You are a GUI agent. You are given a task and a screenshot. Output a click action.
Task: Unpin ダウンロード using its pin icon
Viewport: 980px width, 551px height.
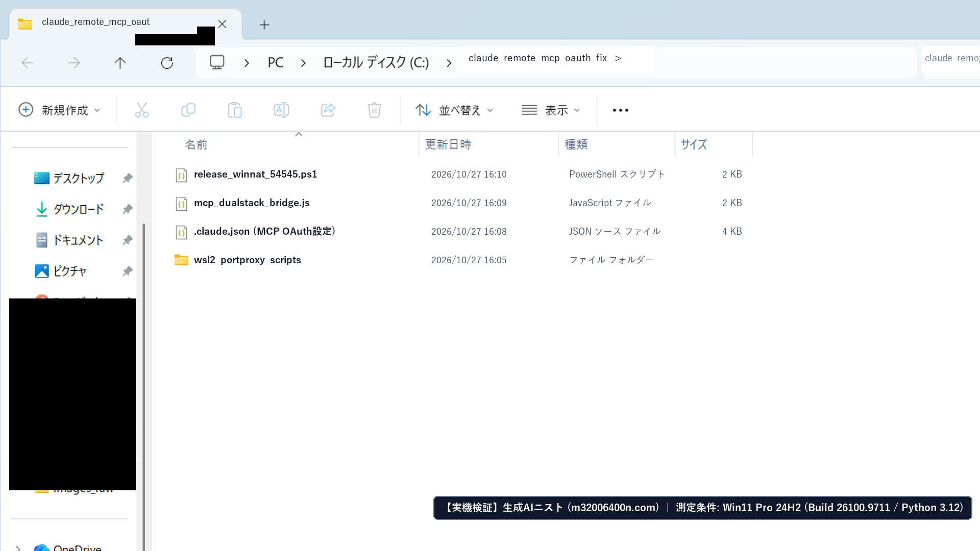pyautogui.click(x=128, y=209)
